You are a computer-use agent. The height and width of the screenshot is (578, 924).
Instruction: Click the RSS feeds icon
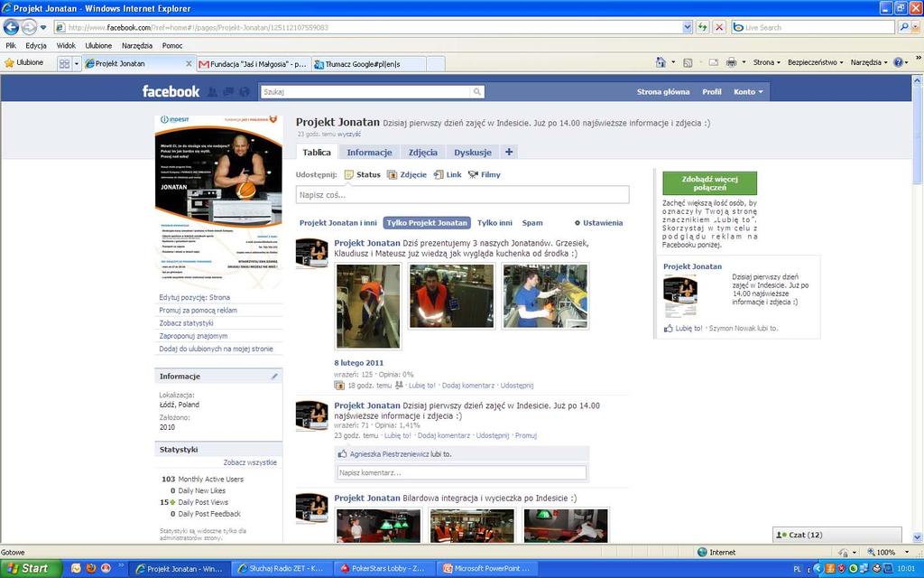(x=687, y=62)
